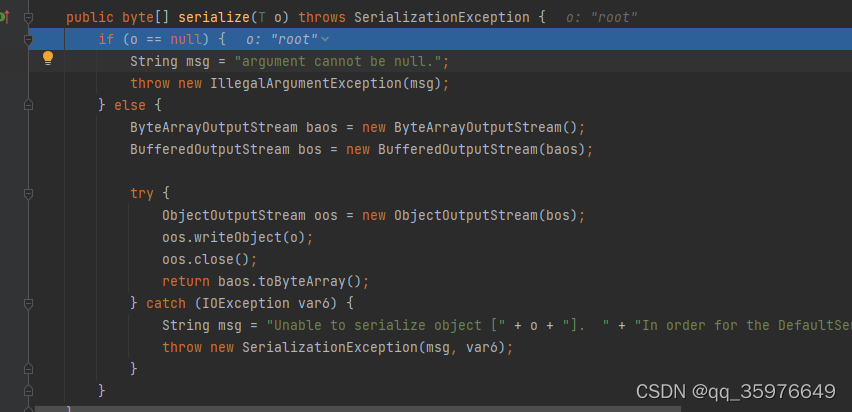Click 'return baos.toByteArray()' statement
The height and width of the screenshot is (412, 852).
coord(261,282)
